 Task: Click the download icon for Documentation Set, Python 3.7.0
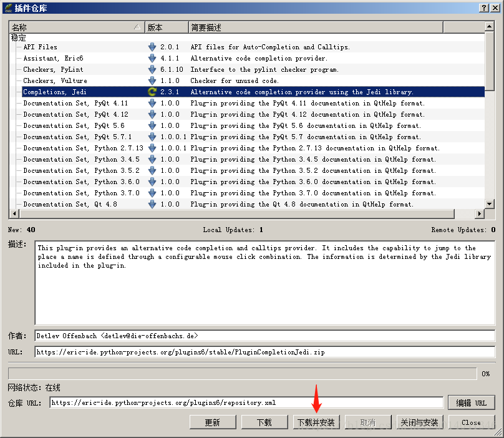coord(152,193)
